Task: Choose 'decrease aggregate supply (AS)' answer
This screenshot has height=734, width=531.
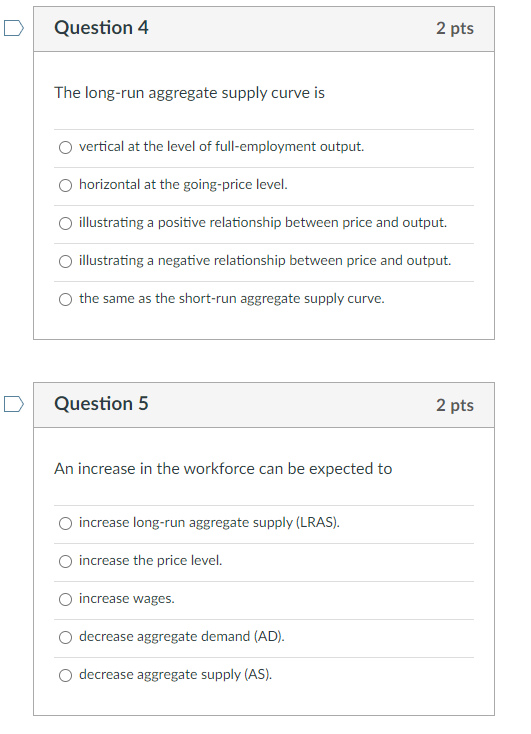Action: point(66,675)
